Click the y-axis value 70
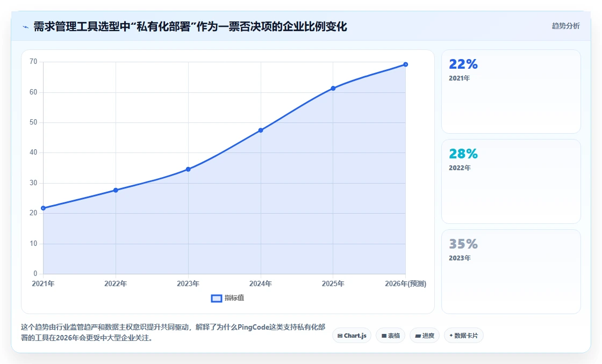This screenshot has width=602, height=364. 33,62
